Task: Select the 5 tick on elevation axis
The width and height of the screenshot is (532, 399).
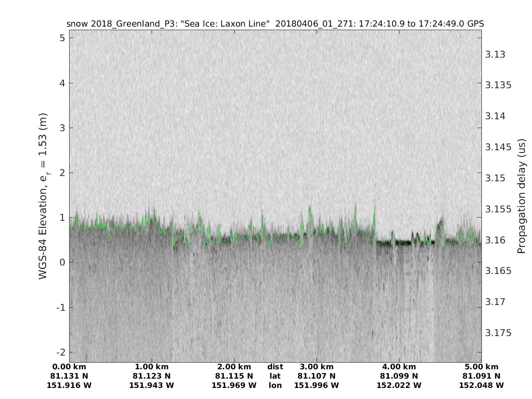Action: 63,38
